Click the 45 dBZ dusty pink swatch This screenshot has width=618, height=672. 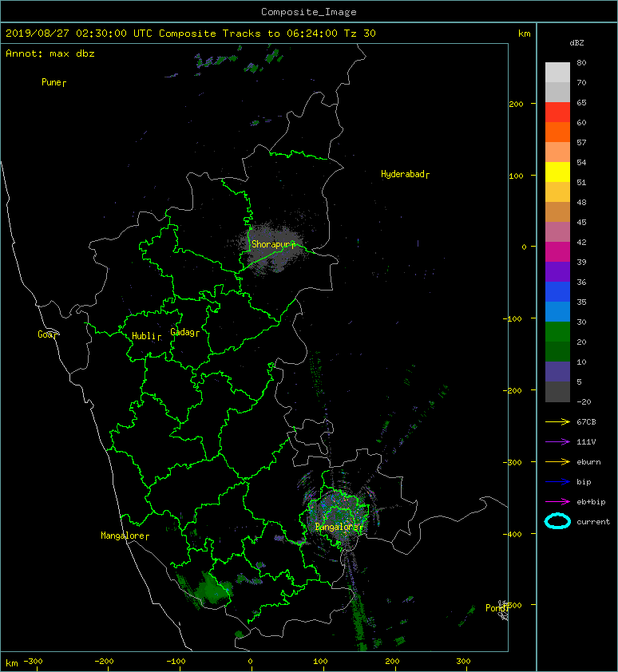(557, 232)
